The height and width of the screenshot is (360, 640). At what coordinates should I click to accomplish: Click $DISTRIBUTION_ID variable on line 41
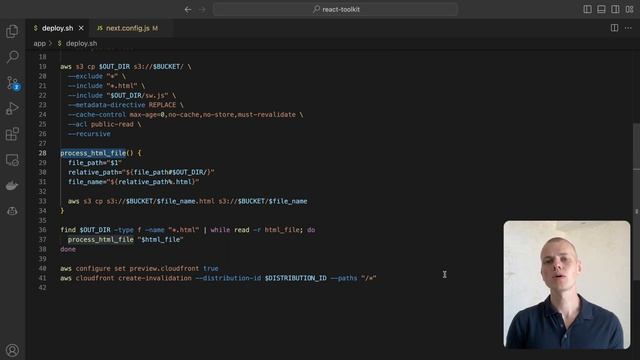(296, 278)
